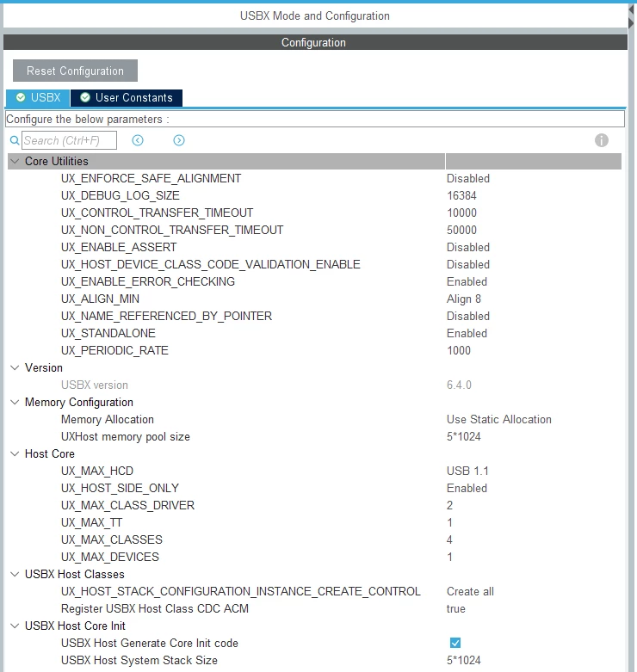Change UX_NAME_REFERENCED_BY_POINTER Disabled value

click(468, 316)
